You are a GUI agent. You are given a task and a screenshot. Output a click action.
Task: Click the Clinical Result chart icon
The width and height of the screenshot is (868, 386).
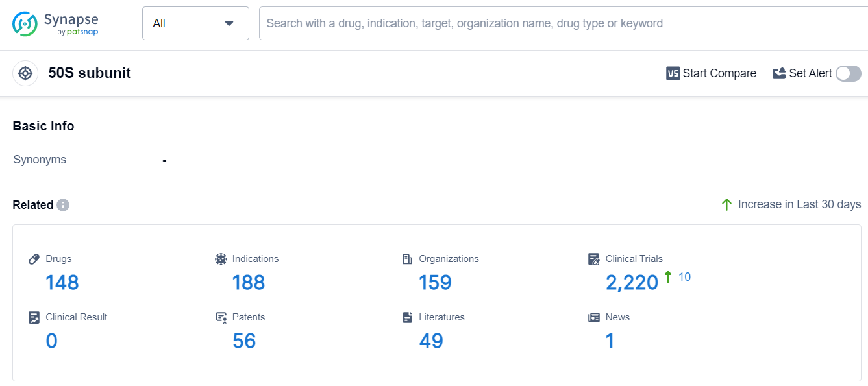(x=34, y=317)
